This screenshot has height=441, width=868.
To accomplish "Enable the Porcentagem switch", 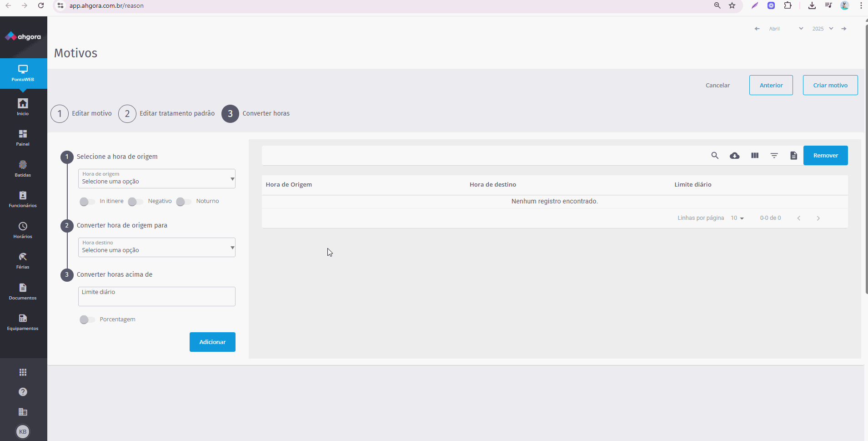I will [87, 319].
